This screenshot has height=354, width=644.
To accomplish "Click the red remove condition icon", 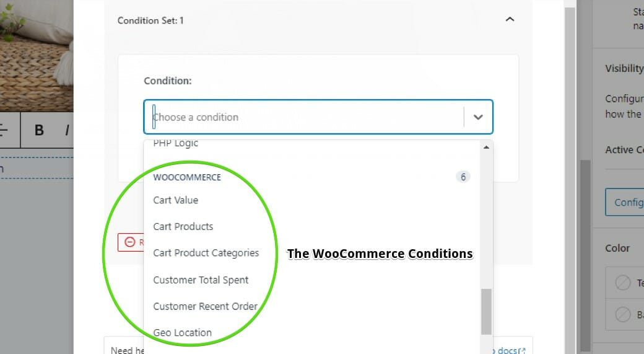I will pyautogui.click(x=130, y=242).
